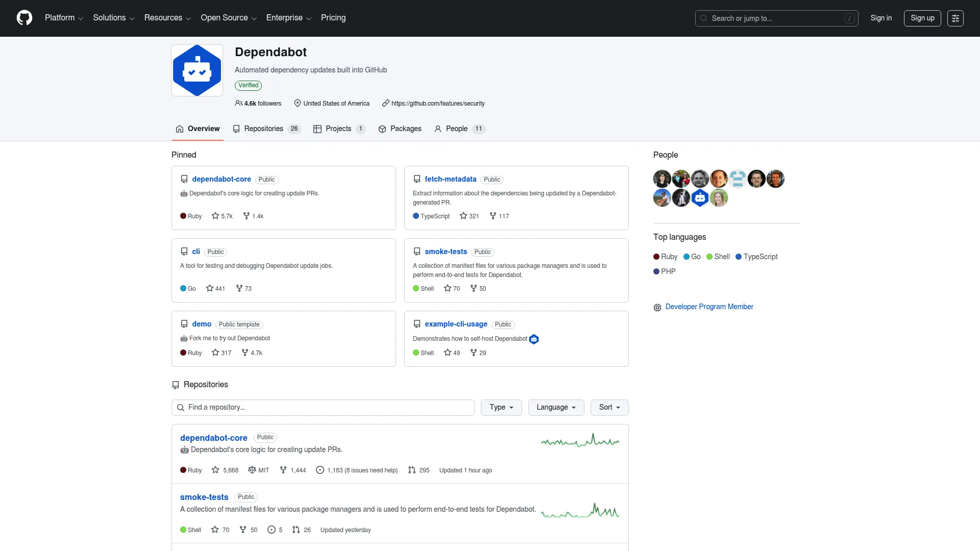The image size is (980, 551).
Task: Switch to the Repositories tab
Action: click(266, 129)
